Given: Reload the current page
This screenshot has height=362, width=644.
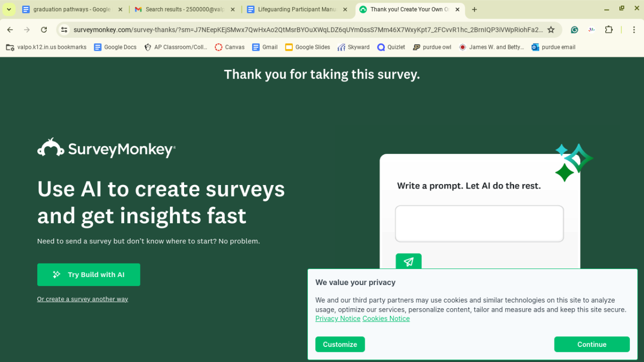Looking at the screenshot, I should tap(44, 30).
